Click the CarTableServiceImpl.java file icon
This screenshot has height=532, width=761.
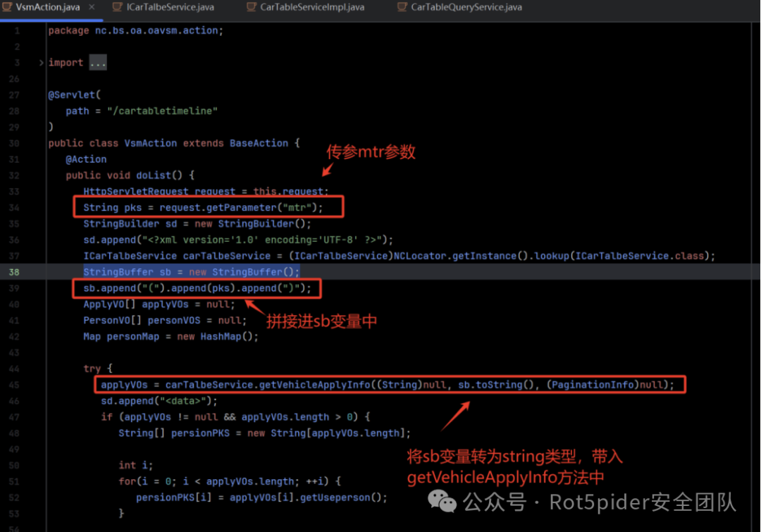click(251, 7)
